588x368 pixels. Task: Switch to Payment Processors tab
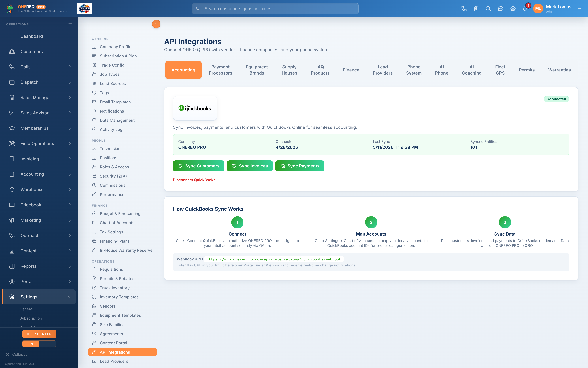[x=220, y=70]
